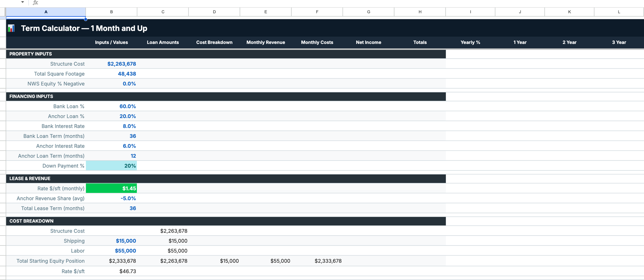Click the Cost Breakdown column header cell

point(214,43)
